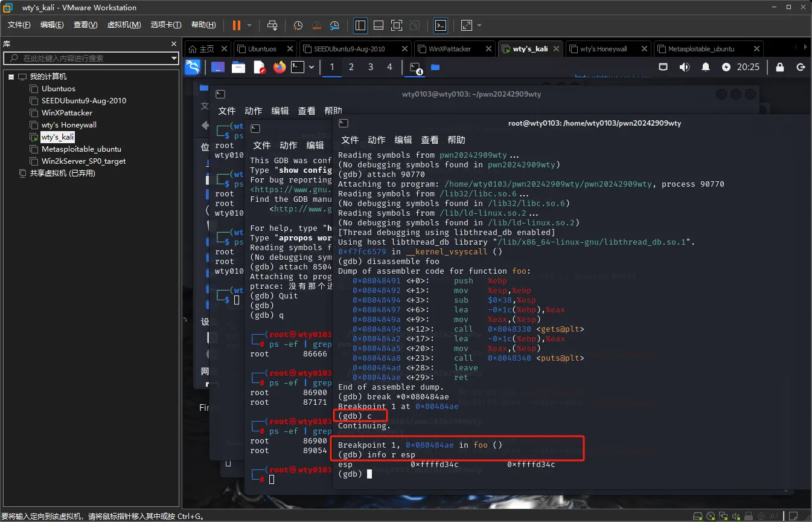Viewport: 812px width, 522px height.
Task: Open the terminal launcher dropdown arrow
Action: click(x=312, y=67)
